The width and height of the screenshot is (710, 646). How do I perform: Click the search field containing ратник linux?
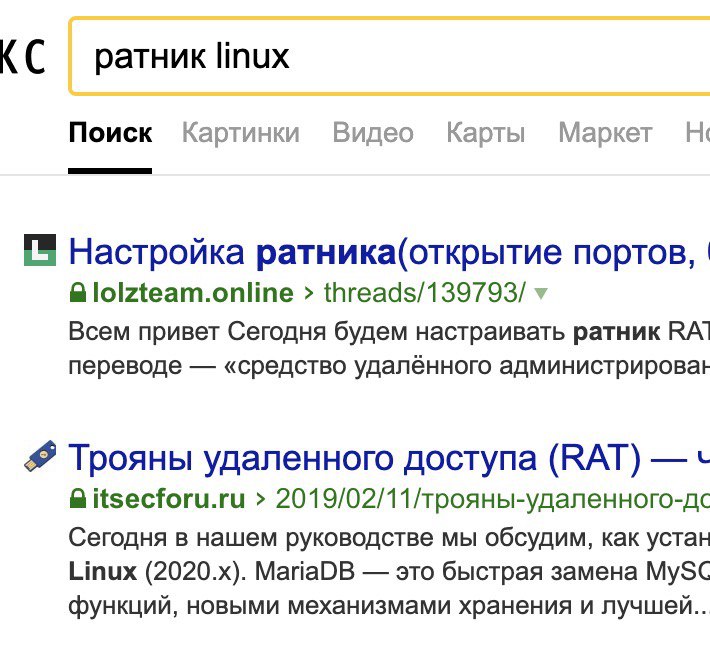390,58
